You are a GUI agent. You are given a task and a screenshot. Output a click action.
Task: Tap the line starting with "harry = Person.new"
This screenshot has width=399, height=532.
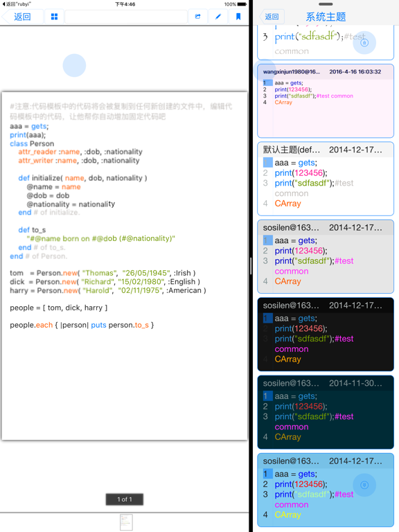coord(108,290)
